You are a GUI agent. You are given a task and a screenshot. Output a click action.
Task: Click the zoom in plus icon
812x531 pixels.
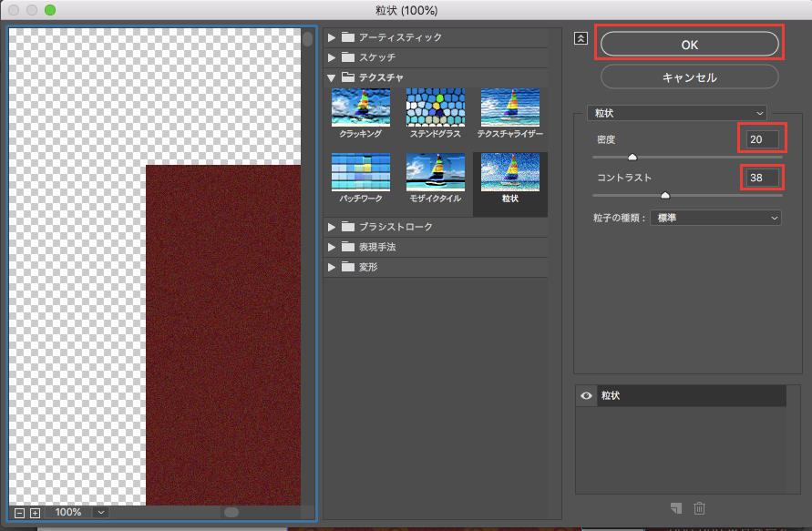click(35, 513)
